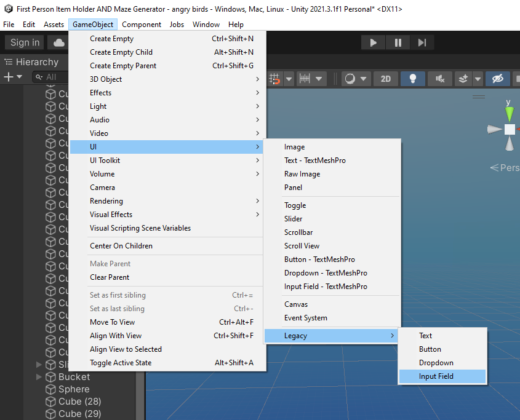Select Cube (28) in Hierarchy
520x420 pixels.
pos(79,402)
